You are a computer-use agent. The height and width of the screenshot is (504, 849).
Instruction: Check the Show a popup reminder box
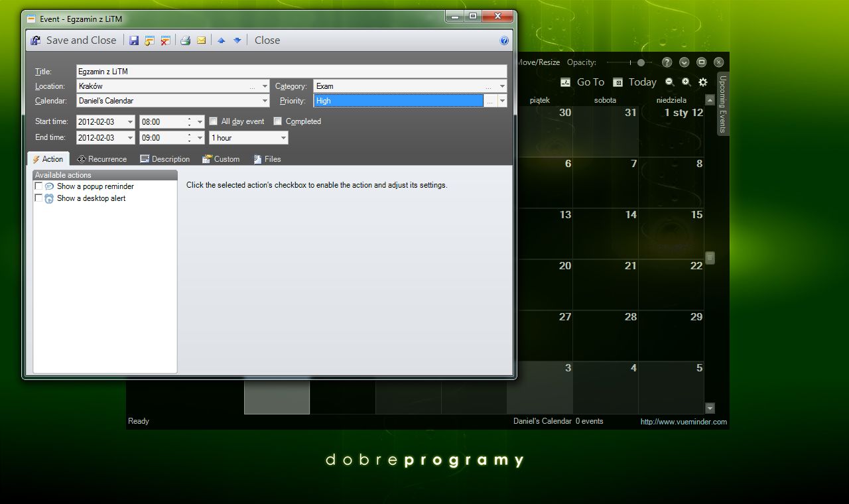point(38,187)
